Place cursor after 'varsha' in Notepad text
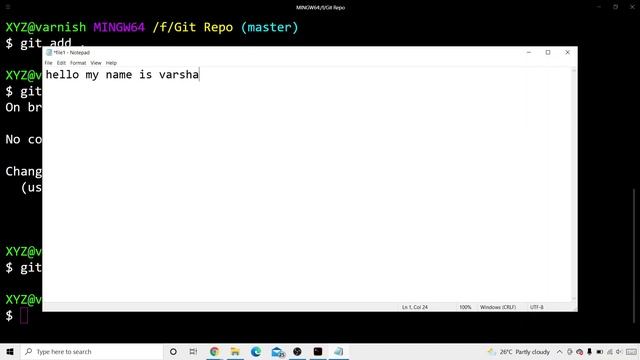Image resolution: width=640 pixels, height=360 pixels. [x=199, y=75]
